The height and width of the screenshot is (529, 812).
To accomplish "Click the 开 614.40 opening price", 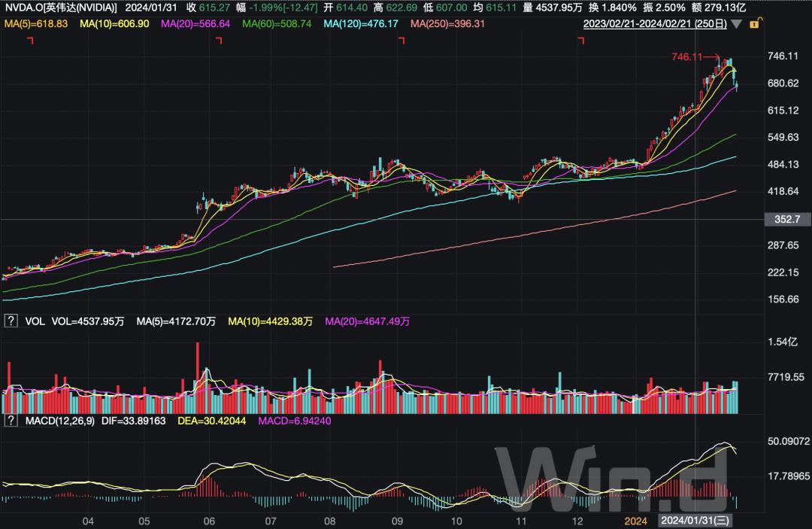I will tap(345, 8).
